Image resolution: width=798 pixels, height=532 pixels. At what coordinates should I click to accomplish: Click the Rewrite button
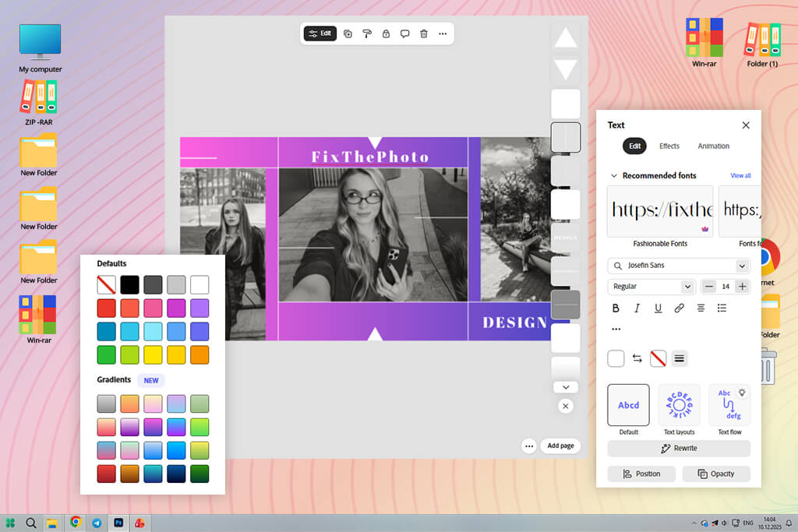(679, 448)
